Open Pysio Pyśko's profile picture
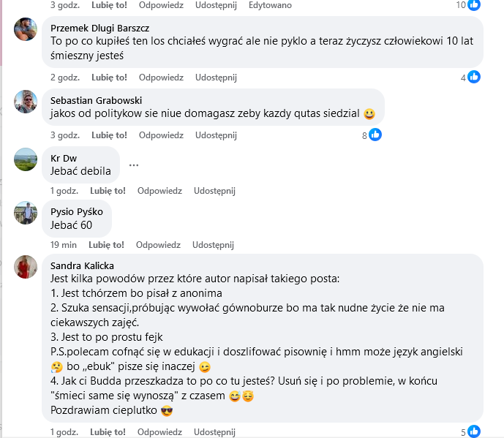 [x=26, y=213]
